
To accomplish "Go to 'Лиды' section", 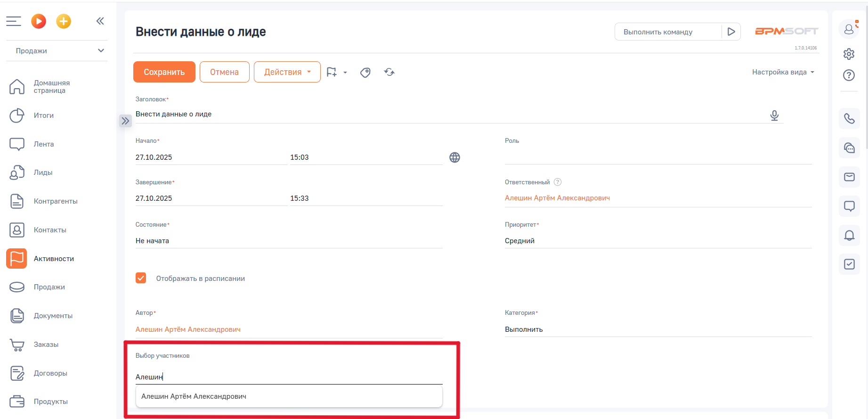I will [43, 173].
